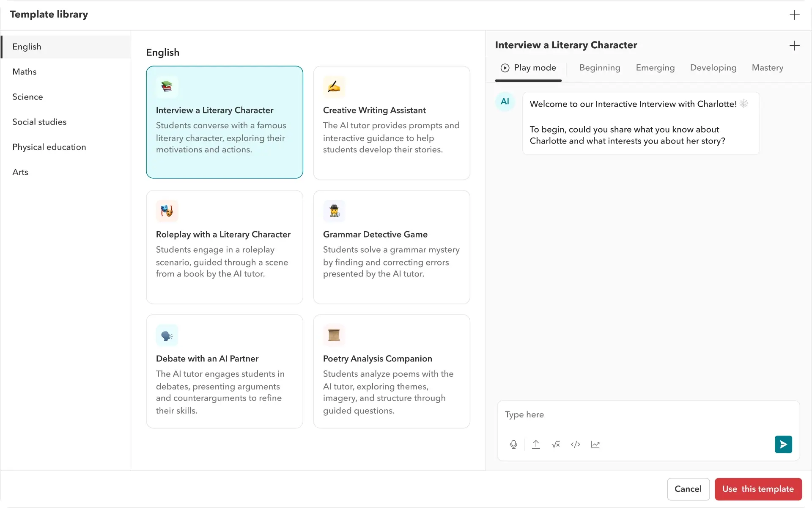Open the Physical education category
The image size is (812, 508).
point(49,147)
